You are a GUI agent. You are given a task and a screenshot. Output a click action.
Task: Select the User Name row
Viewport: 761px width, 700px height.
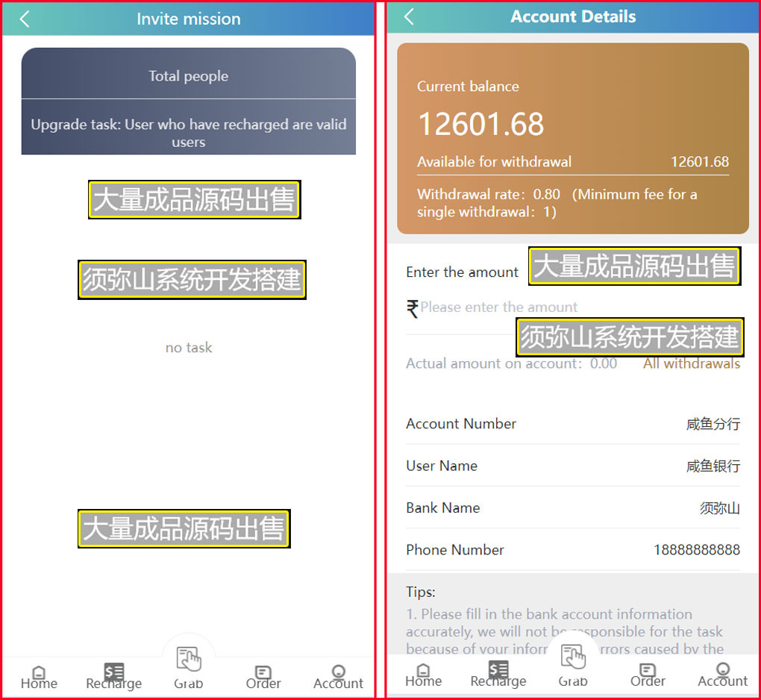pos(572,466)
